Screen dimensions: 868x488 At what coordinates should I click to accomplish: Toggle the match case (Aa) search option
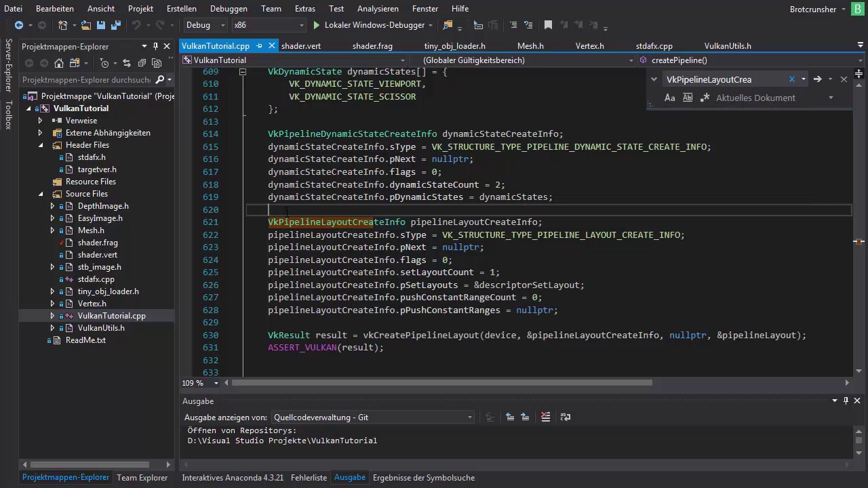(670, 98)
